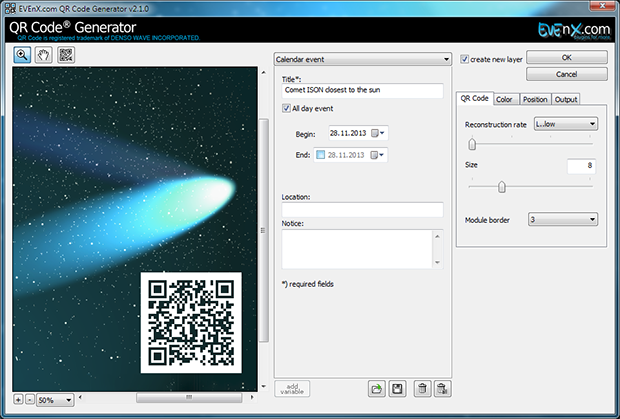Viewport: 620px width, 419px height.
Task: Open the saved settings folder icon
Action: pos(376,389)
